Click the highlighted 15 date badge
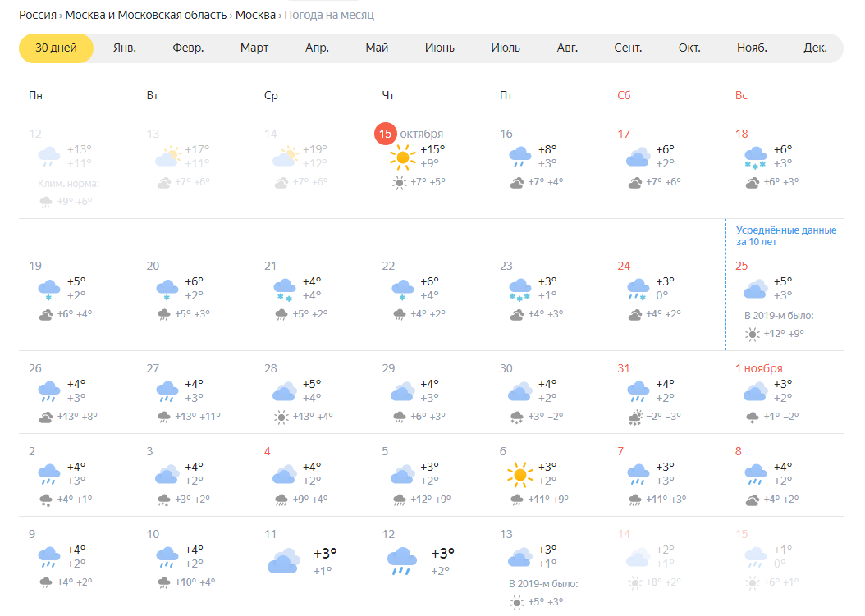The width and height of the screenshot is (865, 616). [385, 134]
